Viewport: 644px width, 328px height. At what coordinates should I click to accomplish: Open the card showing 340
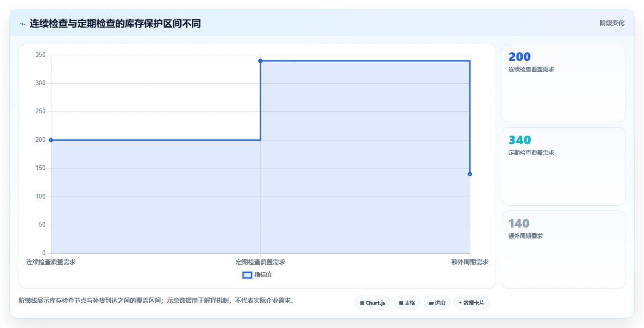click(563, 167)
